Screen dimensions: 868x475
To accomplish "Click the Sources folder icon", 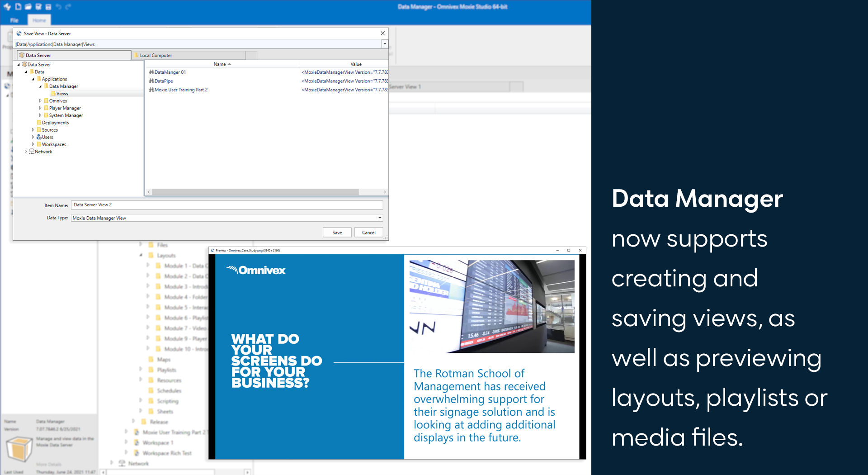I will click(39, 130).
